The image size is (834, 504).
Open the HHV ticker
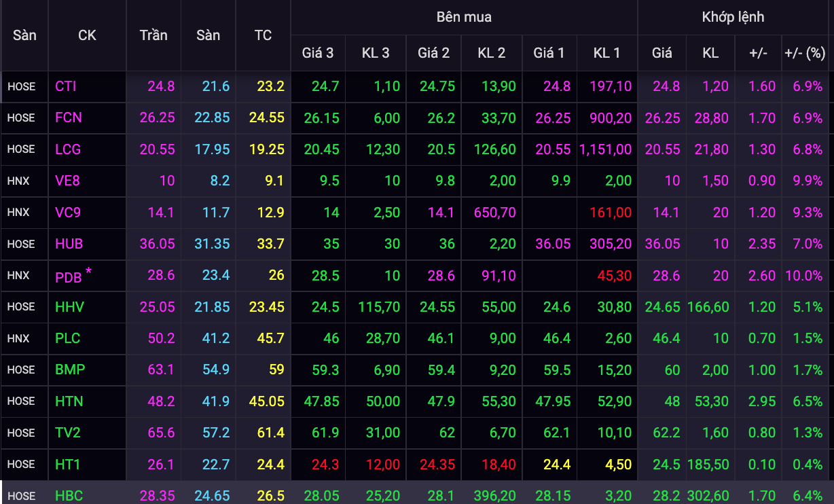(69, 307)
